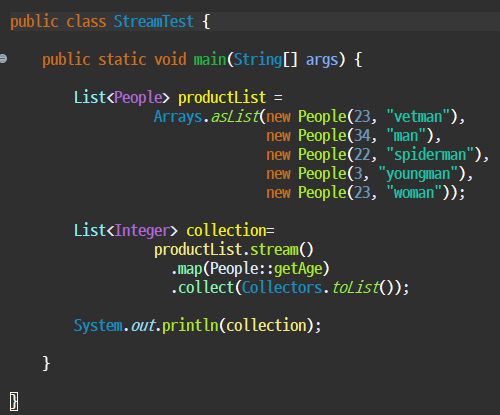The image size is (500, 415).
Task: Click the number 22 in People constructor
Action: click(362, 155)
